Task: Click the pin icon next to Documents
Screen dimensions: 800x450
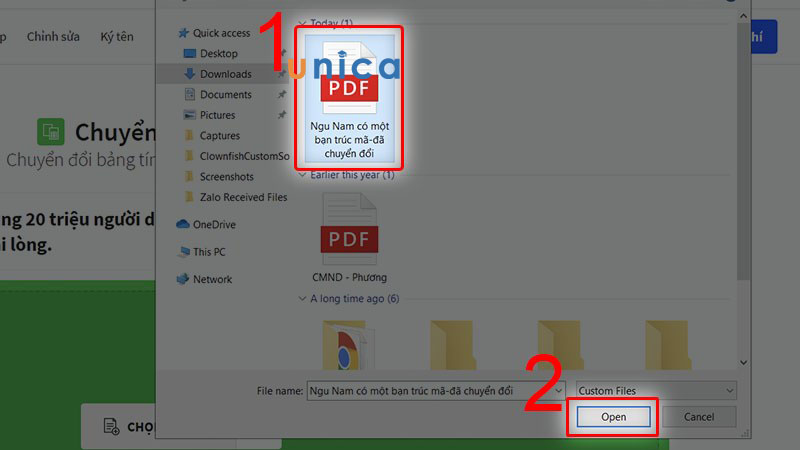Action: tap(282, 94)
